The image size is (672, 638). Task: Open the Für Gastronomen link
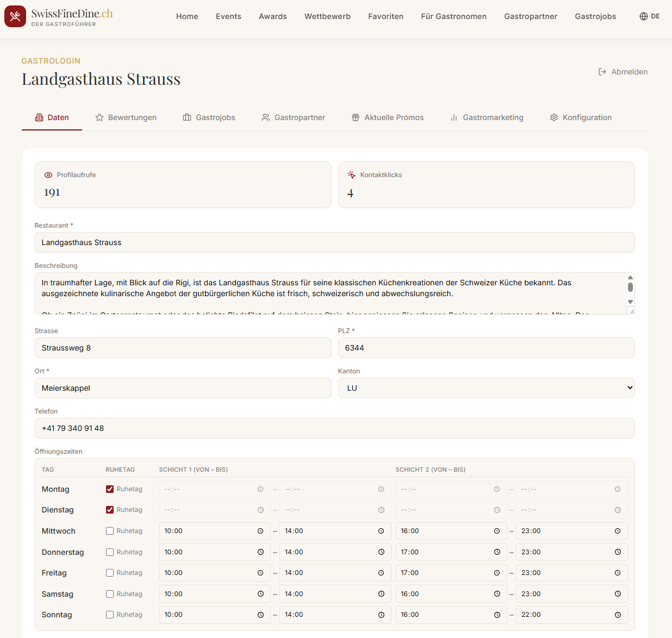tap(453, 16)
